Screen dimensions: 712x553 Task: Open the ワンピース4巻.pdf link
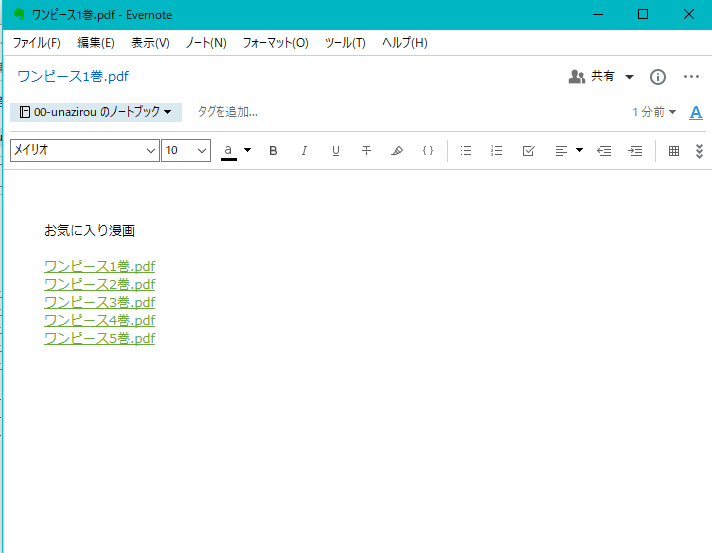point(99,320)
